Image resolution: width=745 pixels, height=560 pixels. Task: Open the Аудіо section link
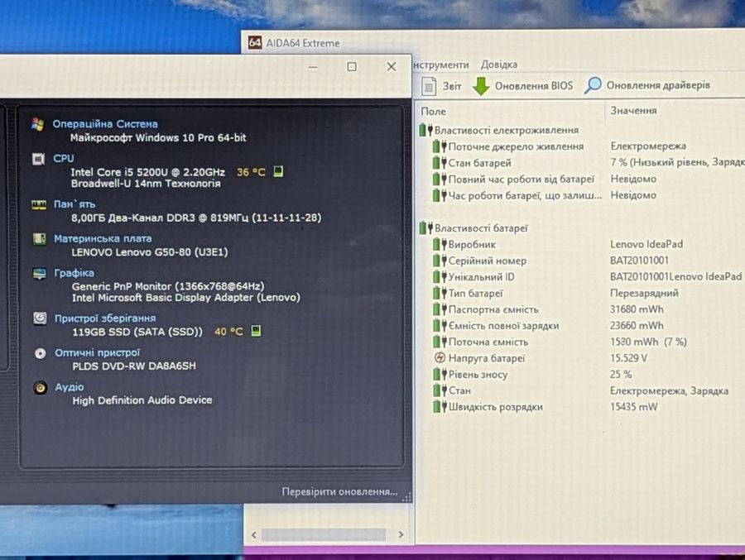70,387
